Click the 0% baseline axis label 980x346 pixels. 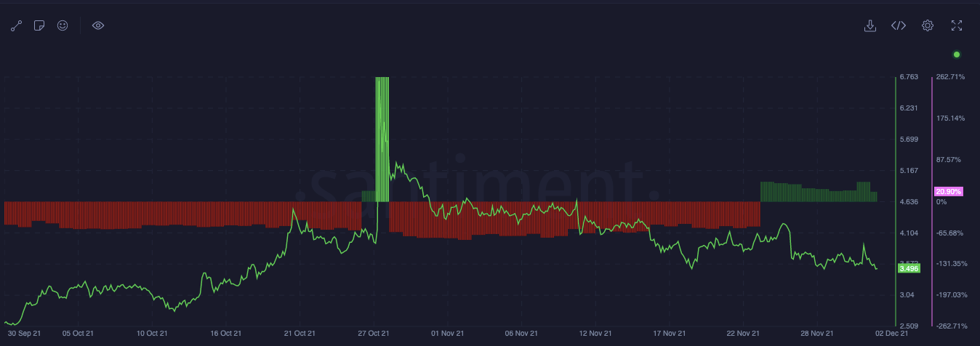coord(941,201)
